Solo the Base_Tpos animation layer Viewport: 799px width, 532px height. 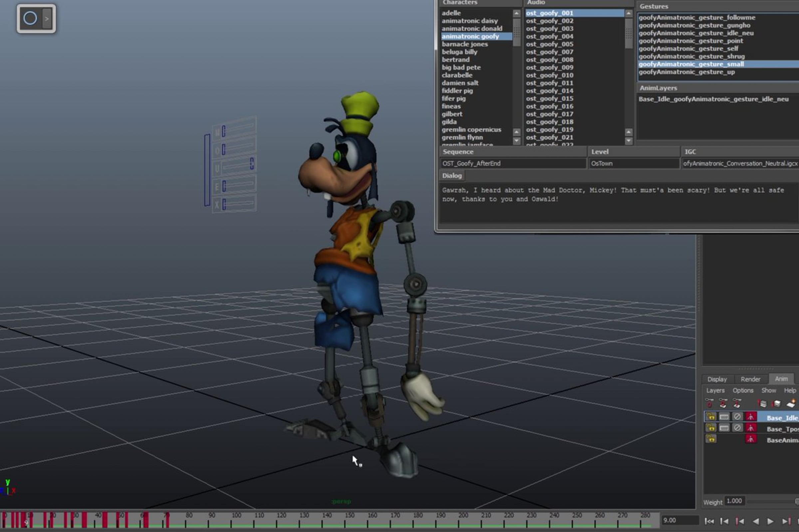pyautogui.click(x=724, y=428)
